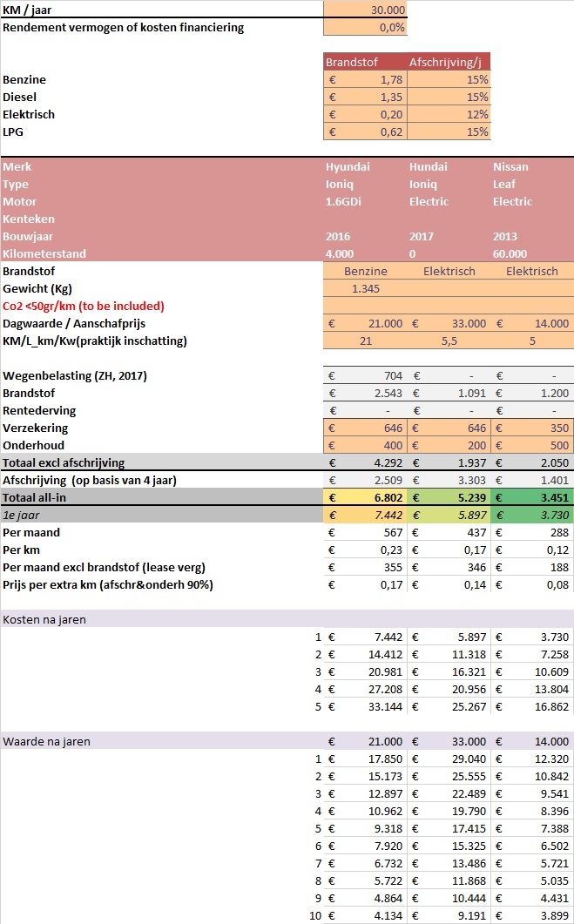Select the yellow Totaal all-in 6.802 cell
574x924 pixels.
click(365, 497)
